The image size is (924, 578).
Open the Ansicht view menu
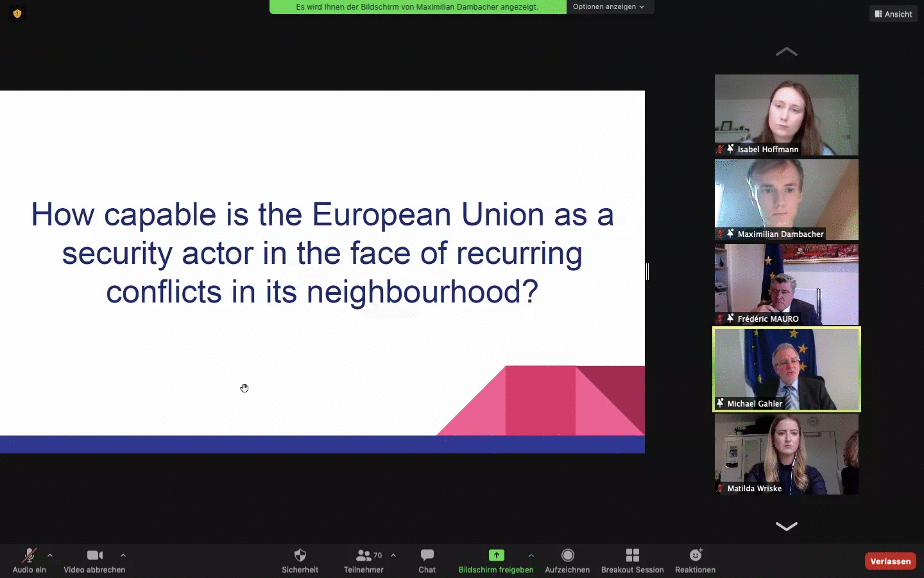[893, 13]
